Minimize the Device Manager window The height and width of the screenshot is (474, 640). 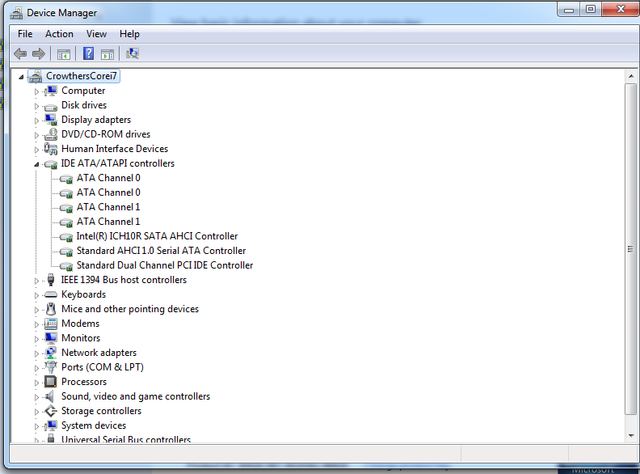coord(569,10)
